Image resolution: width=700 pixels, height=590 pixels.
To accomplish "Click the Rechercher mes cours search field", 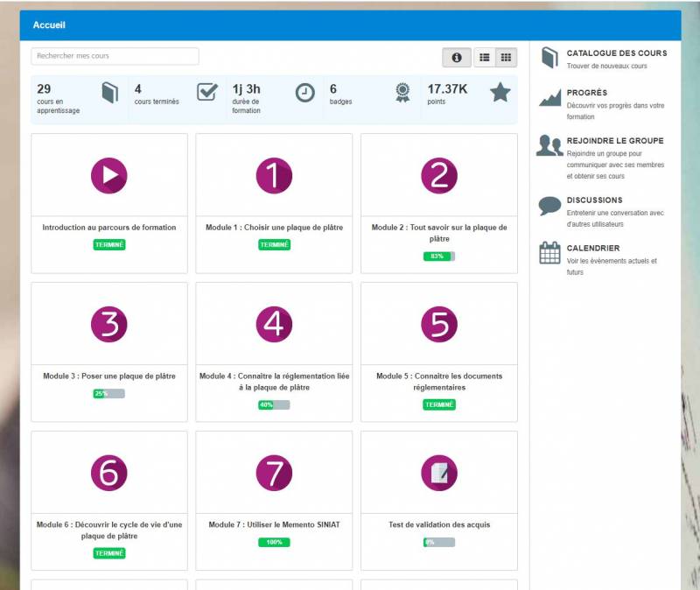I will [115, 56].
